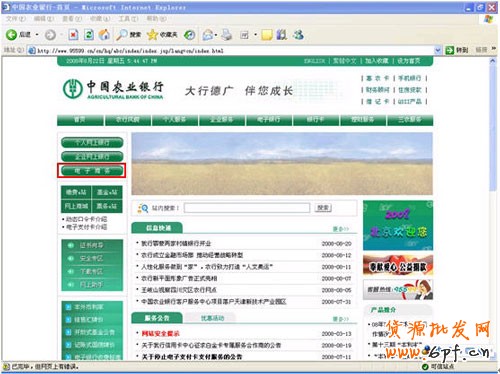
Task: Click the 加入收藏 header link
Action: point(376,61)
